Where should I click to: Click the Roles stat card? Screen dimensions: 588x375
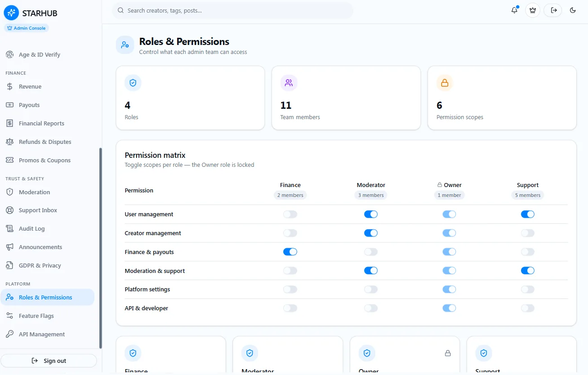tap(190, 98)
